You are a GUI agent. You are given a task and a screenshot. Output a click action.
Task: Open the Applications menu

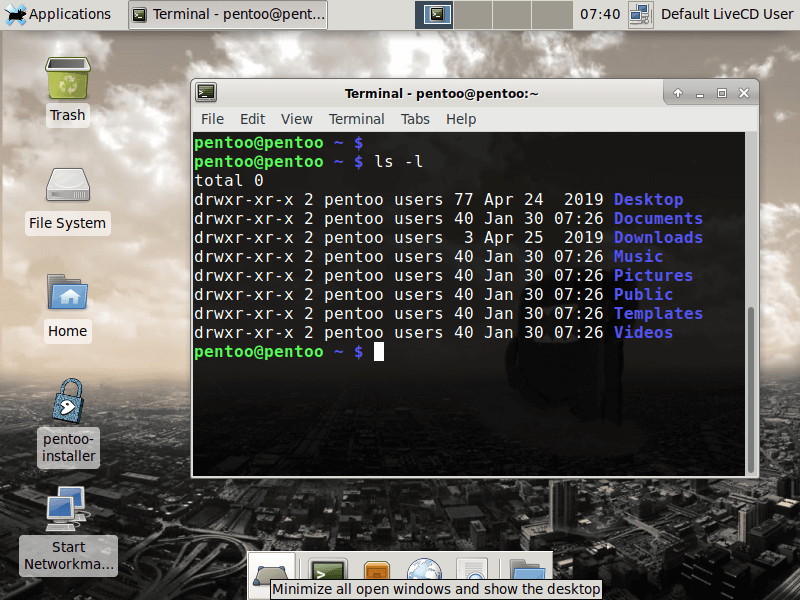58,14
